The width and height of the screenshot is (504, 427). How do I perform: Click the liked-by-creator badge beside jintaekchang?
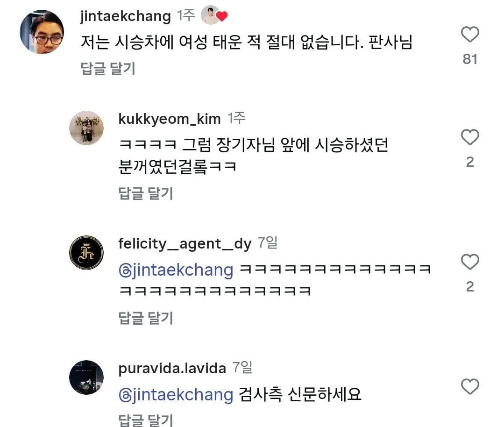tap(214, 16)
